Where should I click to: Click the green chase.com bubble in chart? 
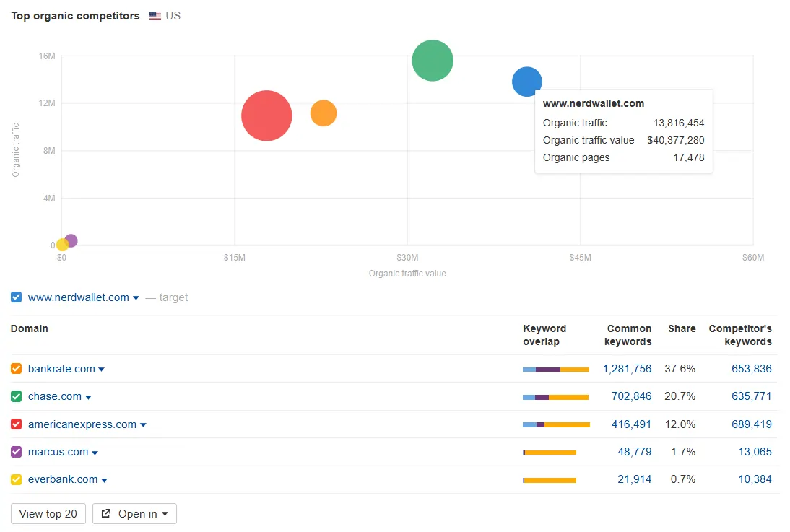point(433,61)
